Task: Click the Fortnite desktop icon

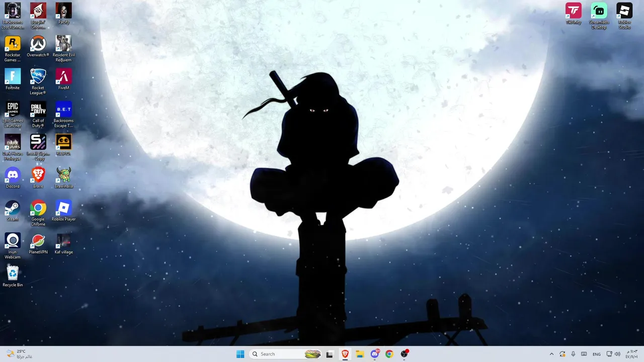Action: pos(13,79)
